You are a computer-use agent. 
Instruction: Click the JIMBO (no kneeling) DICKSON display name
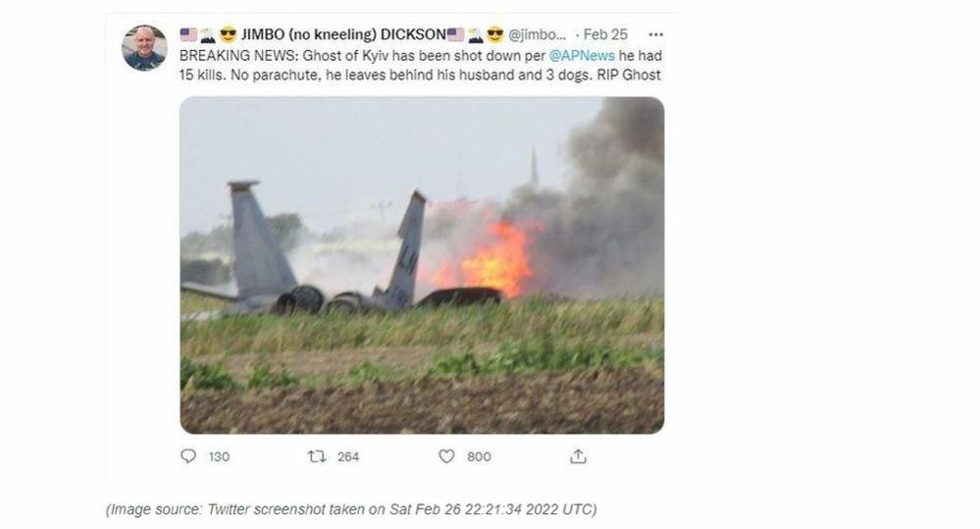343,34
